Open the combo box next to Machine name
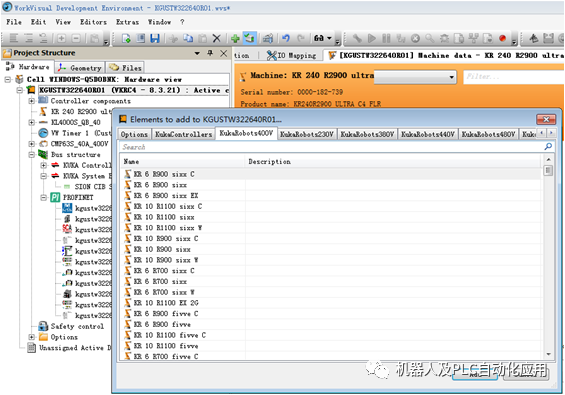The image size is (565, 395). click(x=451, y=77)
